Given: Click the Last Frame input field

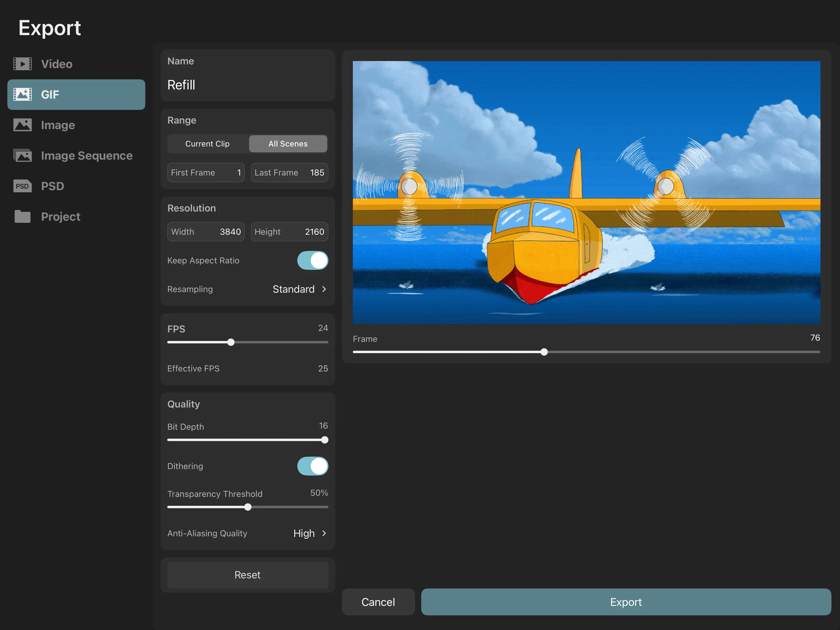Looking at the screenshot, I should (x=289, y=172).
